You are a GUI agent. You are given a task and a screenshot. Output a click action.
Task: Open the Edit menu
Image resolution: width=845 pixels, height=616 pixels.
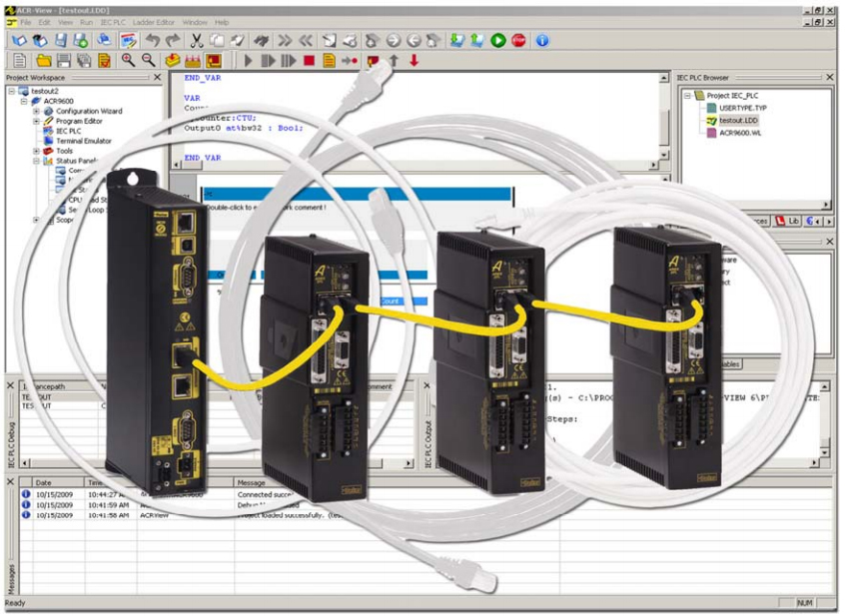(44, 22)
